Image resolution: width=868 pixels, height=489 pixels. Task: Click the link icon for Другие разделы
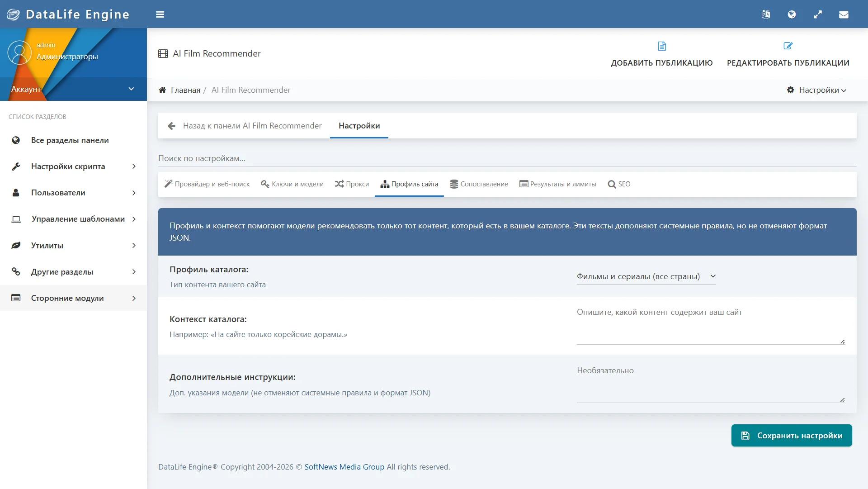[x=16, y=272]
